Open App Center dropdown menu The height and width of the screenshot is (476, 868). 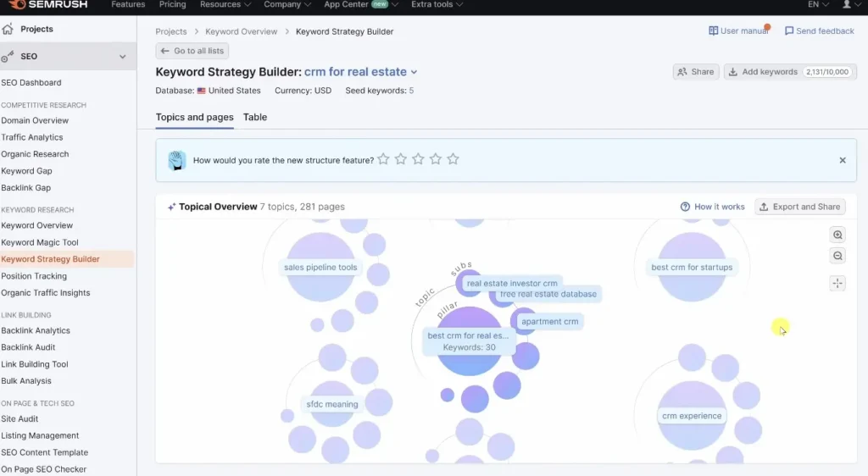(361, 4)
